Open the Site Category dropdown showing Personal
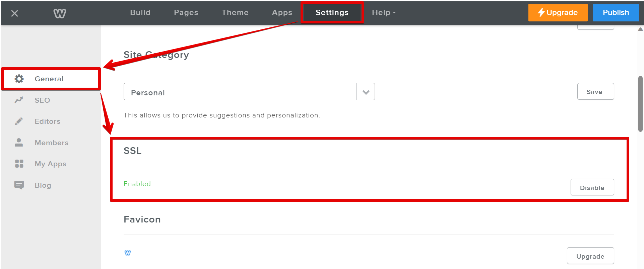Image resolution: width=644 pixels, height=269 pixels. [x=249, y=92]
